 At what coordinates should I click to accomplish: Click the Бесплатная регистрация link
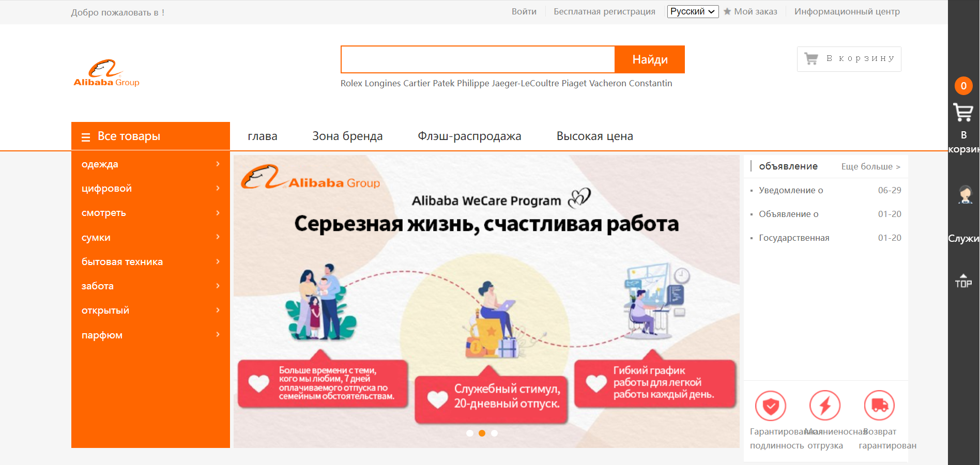point(604,11)
